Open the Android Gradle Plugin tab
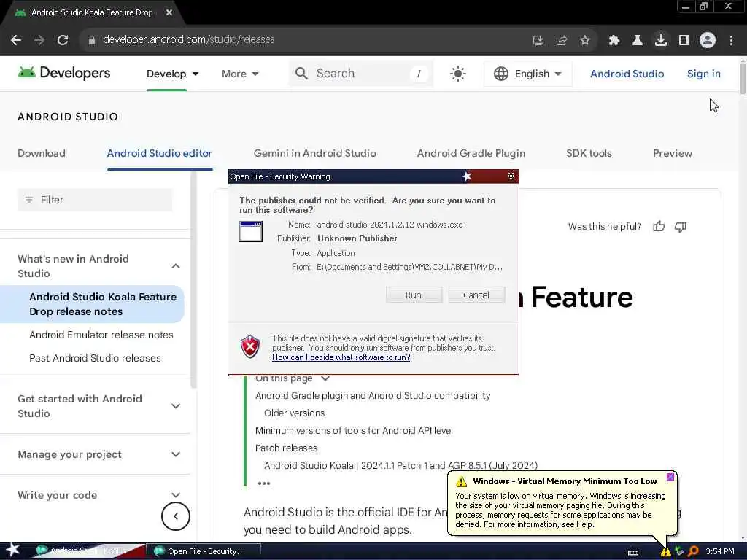Image resolution: width=747 pixels, height=560 pixels. [471, 153]
